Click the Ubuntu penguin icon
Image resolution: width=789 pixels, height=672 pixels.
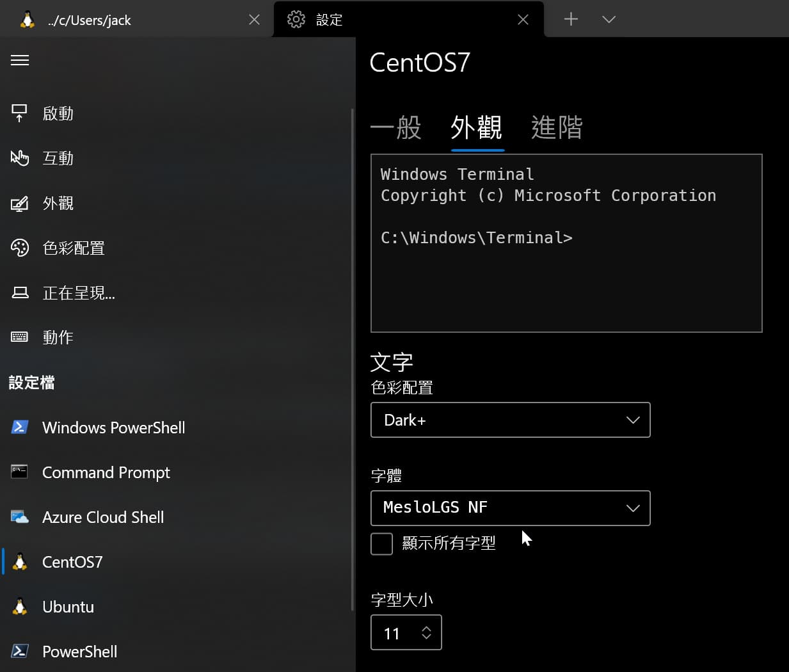[20, 606]
